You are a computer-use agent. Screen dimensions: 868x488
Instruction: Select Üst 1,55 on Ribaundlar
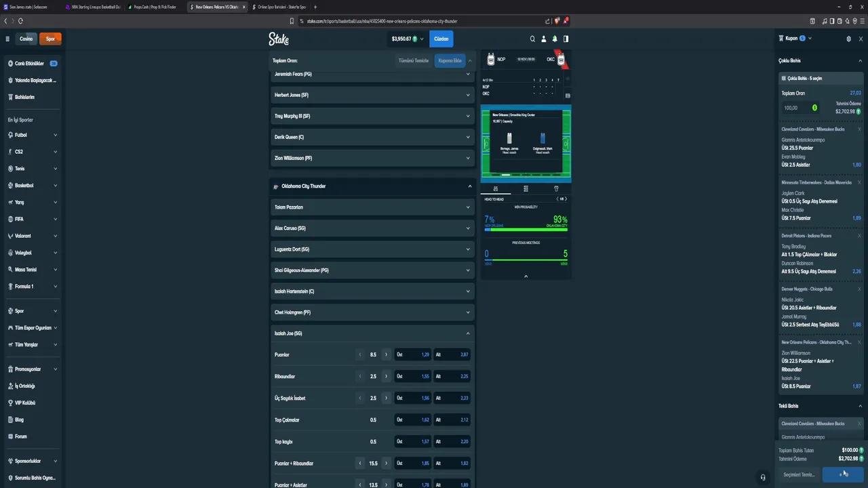click(413, 376)
